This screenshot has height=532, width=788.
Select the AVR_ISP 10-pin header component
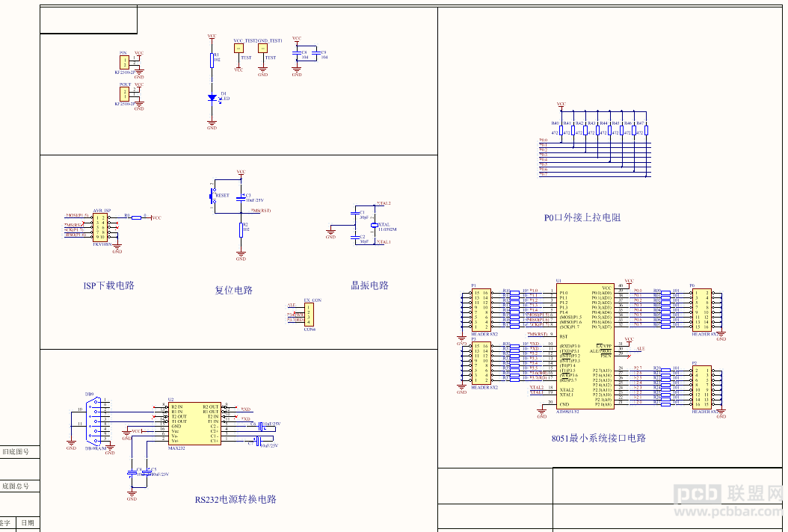100,227
